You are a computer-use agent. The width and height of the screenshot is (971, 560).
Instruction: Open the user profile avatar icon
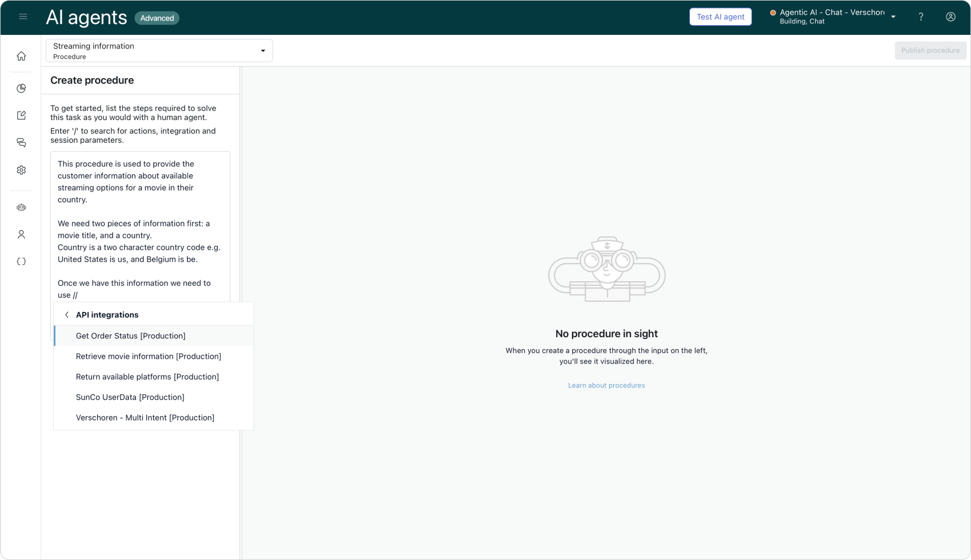point(950,17)
